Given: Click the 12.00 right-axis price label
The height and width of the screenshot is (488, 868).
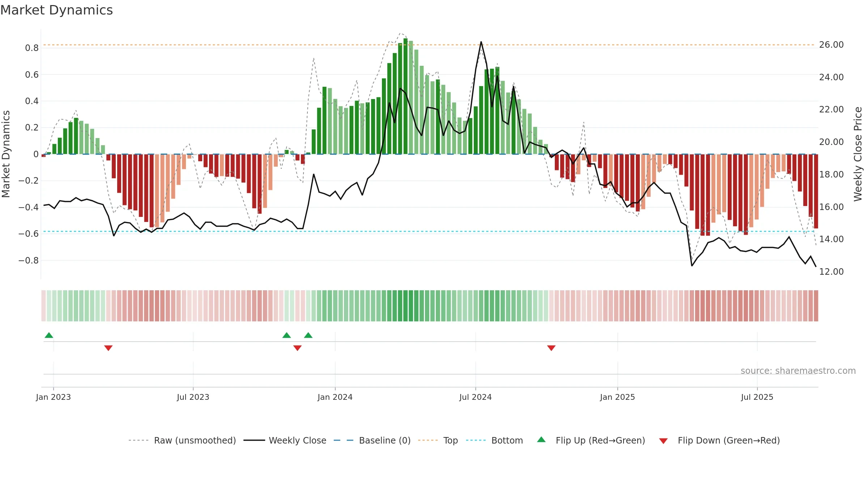Looking at the screenshot, I should click(831, 271).
